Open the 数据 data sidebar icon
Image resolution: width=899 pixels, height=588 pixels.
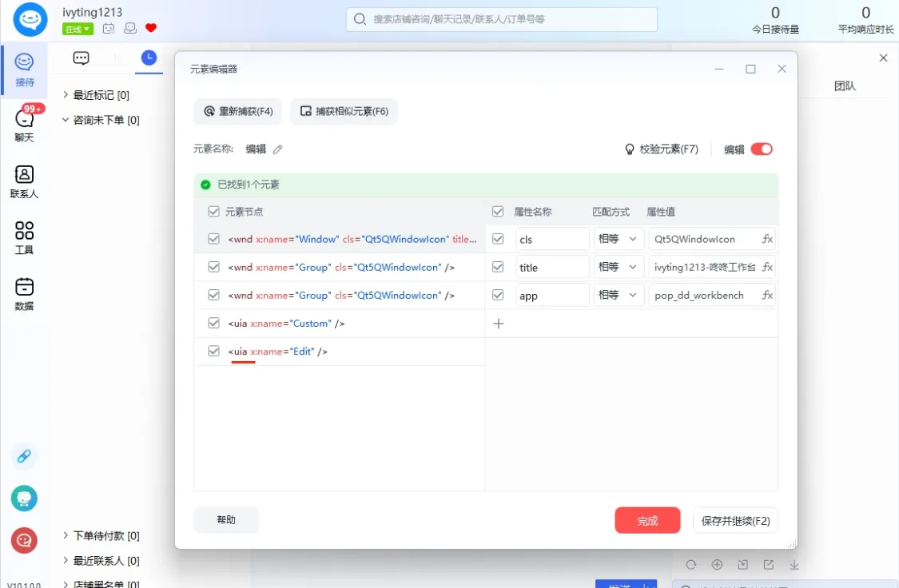(24, 293)
